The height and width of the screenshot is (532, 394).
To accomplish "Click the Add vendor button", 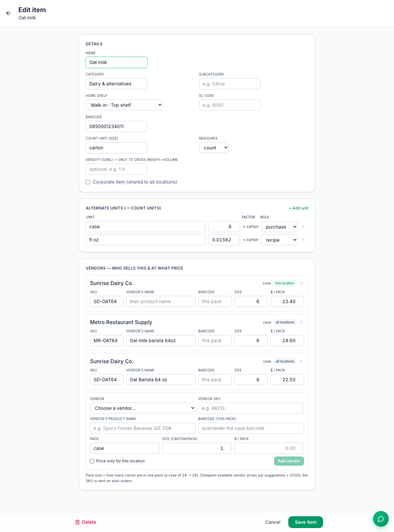I will [289, 461].
